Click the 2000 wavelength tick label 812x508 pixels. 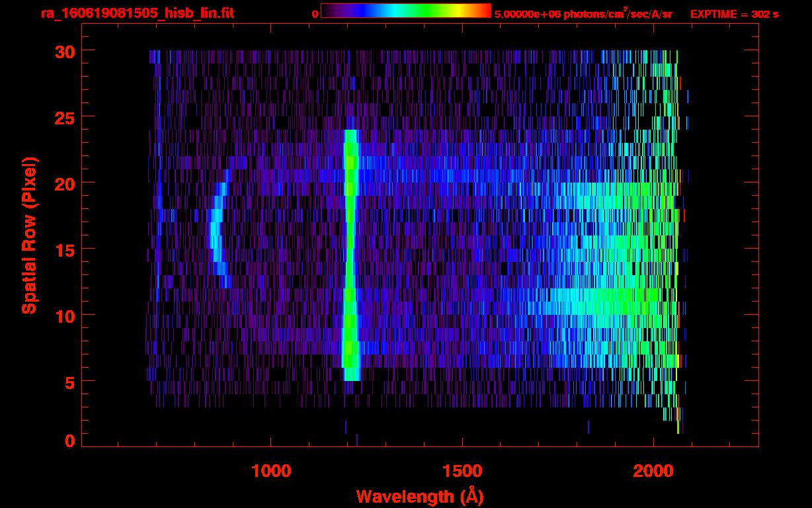pos(653,471)
